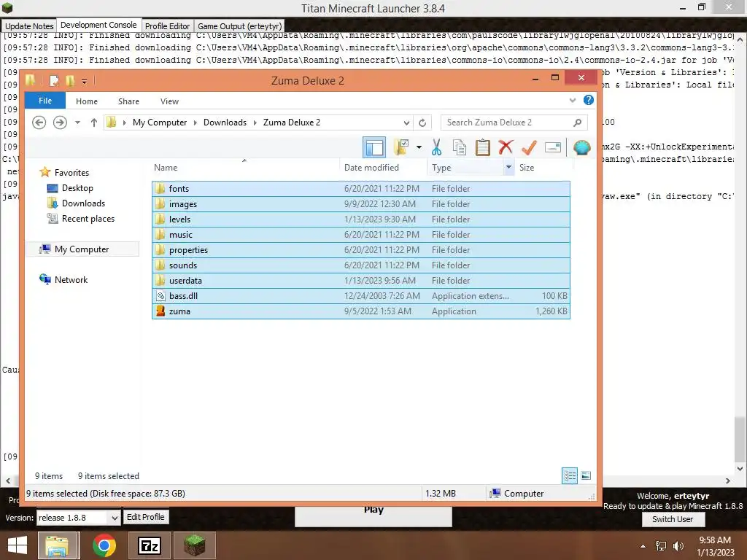Click Downloads in the address breadcrumb
Screen dimensions: 747x560
[225, 122]
